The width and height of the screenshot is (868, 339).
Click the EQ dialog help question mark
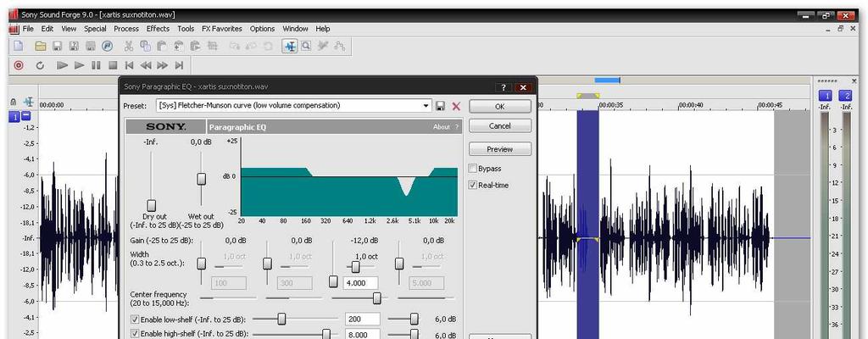tap(504, 87)
